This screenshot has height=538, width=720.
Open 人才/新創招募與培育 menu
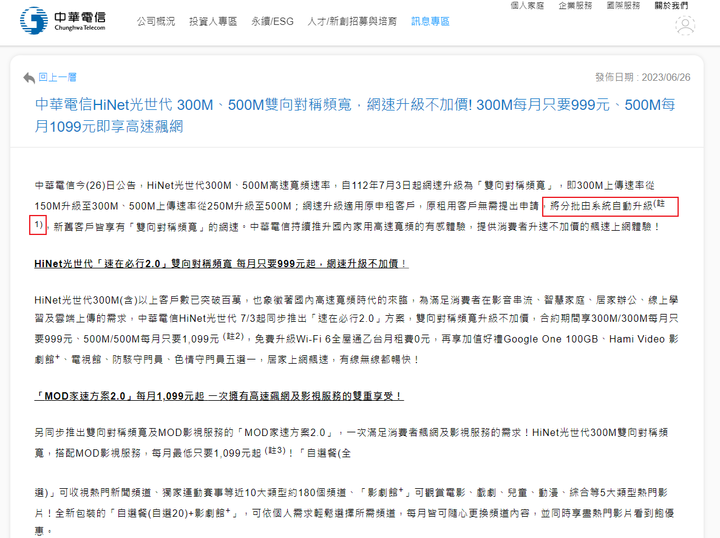point(352,22)
